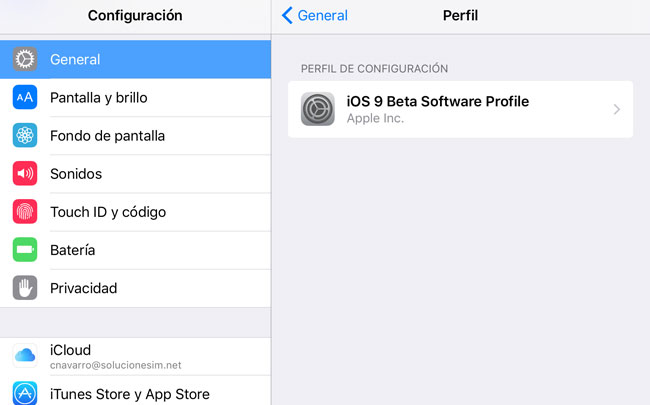Open the General settings row
The height and width of the screenshot is (405, 650).
click(x=136, y=59)
